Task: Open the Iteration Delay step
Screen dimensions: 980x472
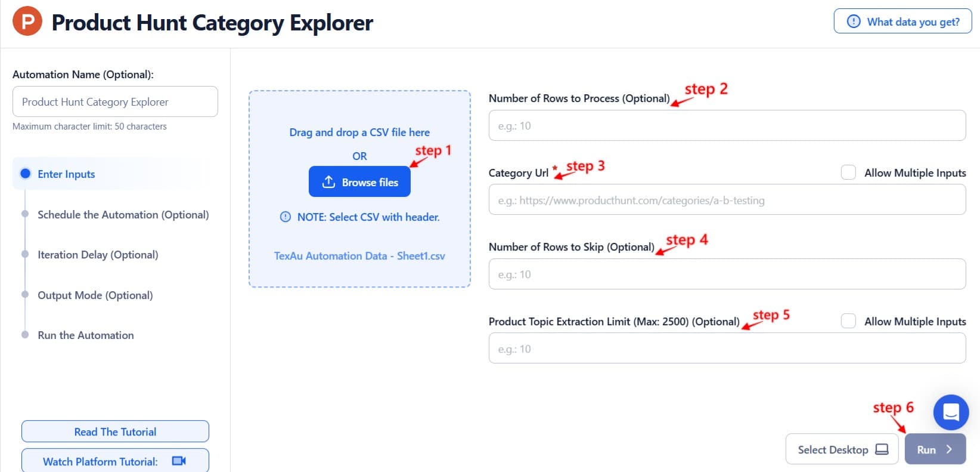Action: pos(98,255)
